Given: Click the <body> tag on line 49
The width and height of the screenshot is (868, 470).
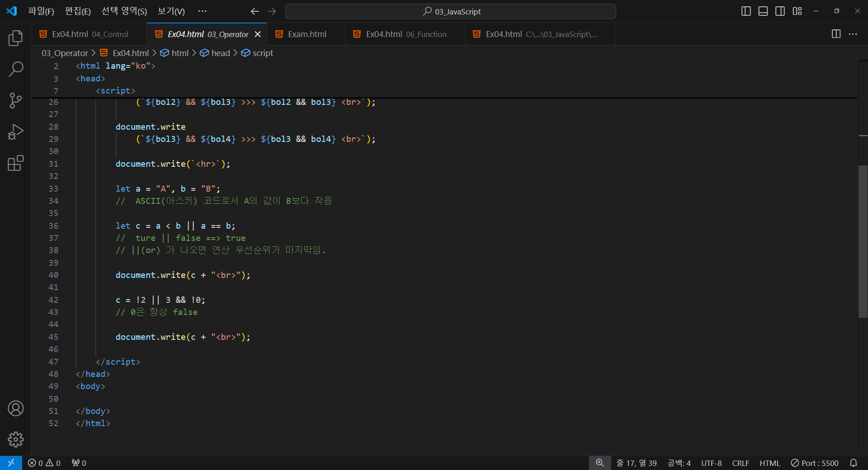Looking at the screenshot, I should 90,386.
